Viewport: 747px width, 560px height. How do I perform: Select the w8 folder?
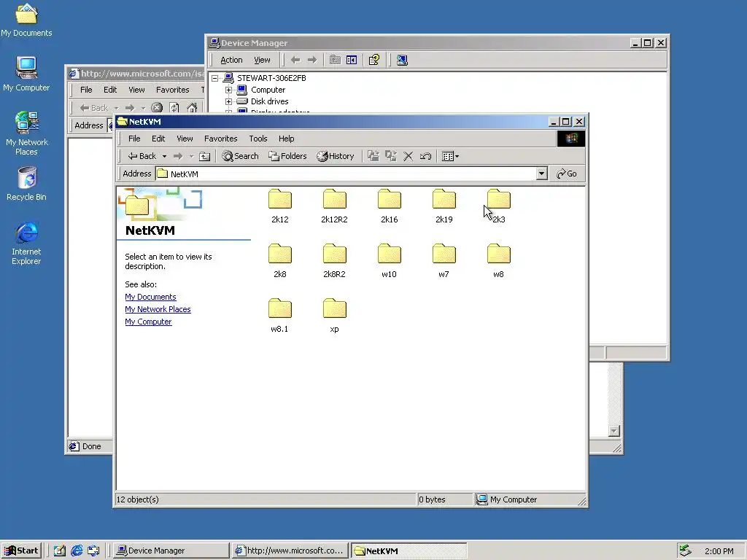[499, 260]
